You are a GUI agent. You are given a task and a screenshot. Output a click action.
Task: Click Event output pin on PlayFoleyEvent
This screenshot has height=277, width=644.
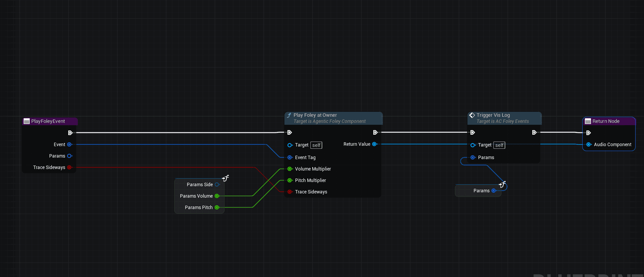click(x=69, y=145)
